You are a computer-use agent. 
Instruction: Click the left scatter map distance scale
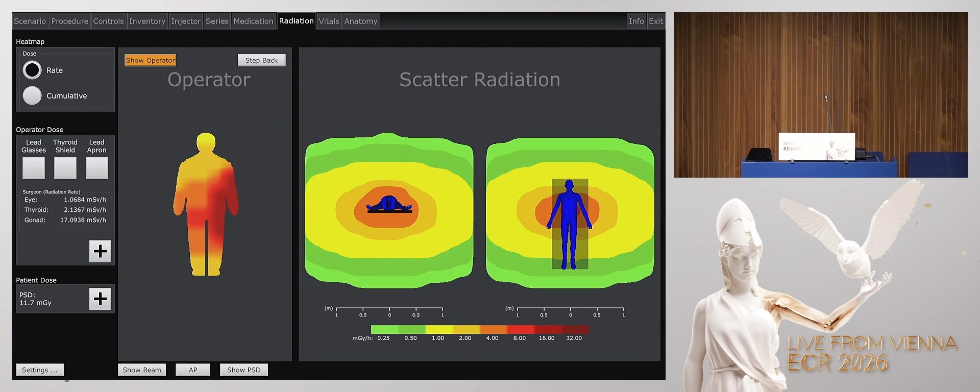[x=384, y=312]
